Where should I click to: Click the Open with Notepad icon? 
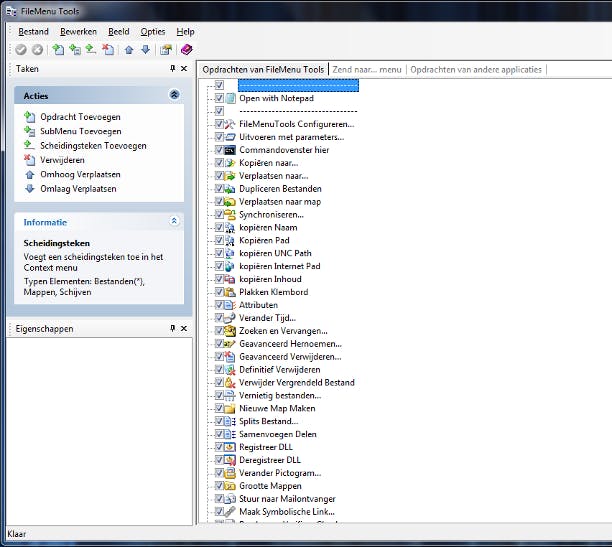[231, 98]
